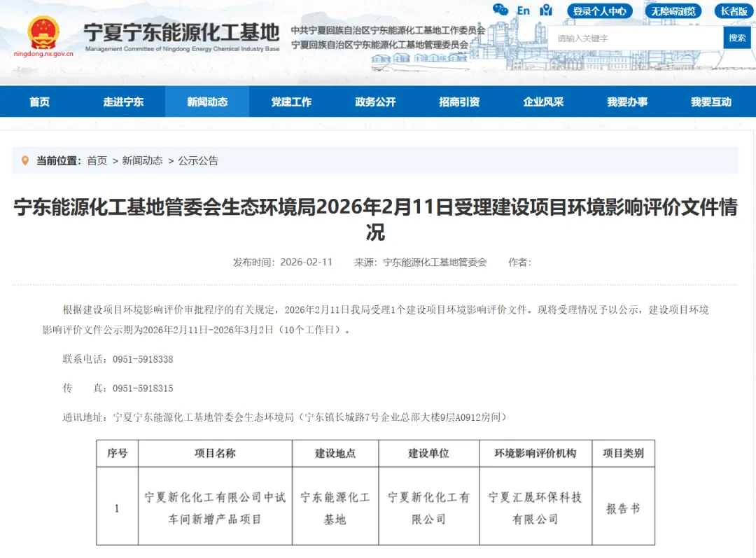Switch to English via En icon

click(523, 11)
